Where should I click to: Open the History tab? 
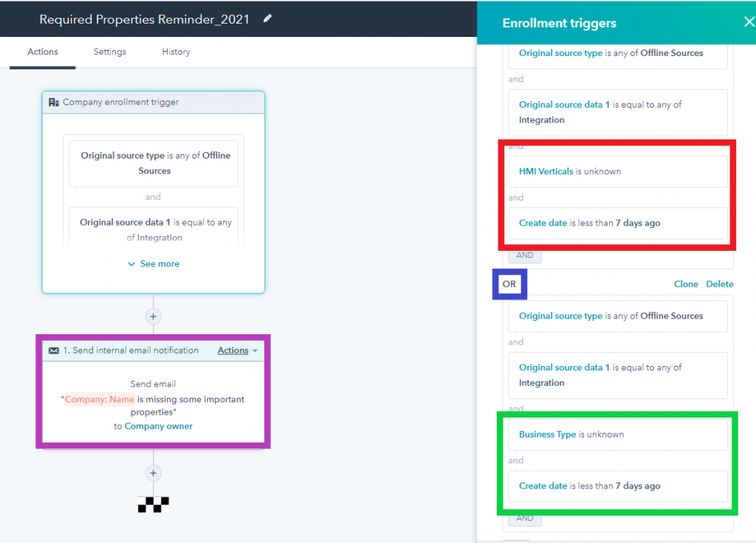click(x=176, y=52)
